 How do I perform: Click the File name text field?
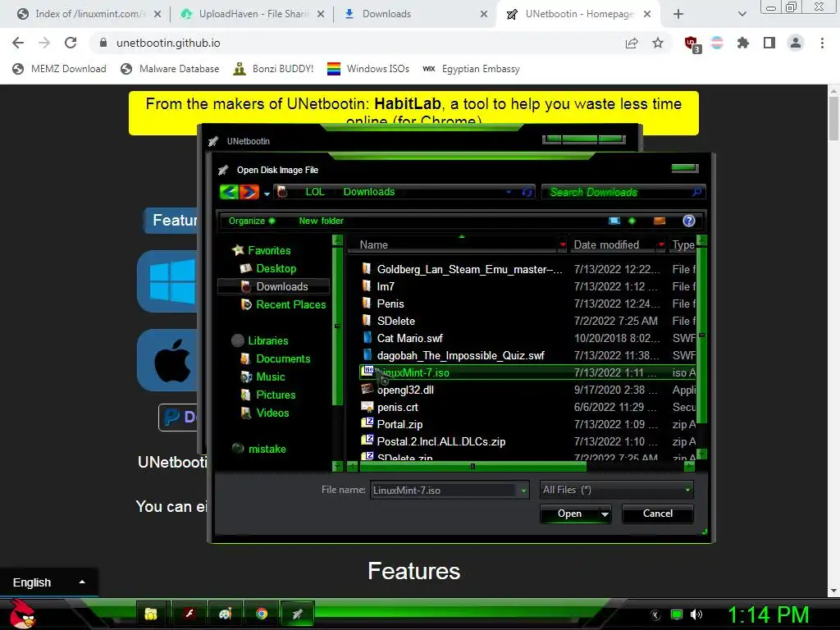(x=445, y=491)
